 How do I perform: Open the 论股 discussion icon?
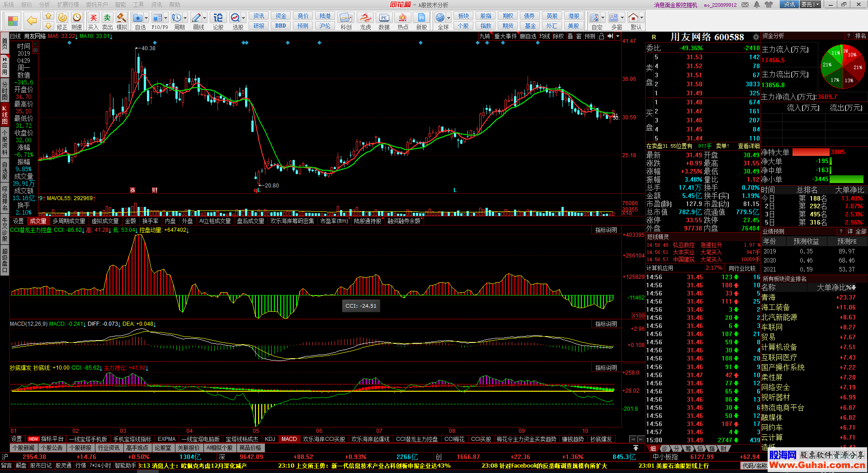point(218,21)
